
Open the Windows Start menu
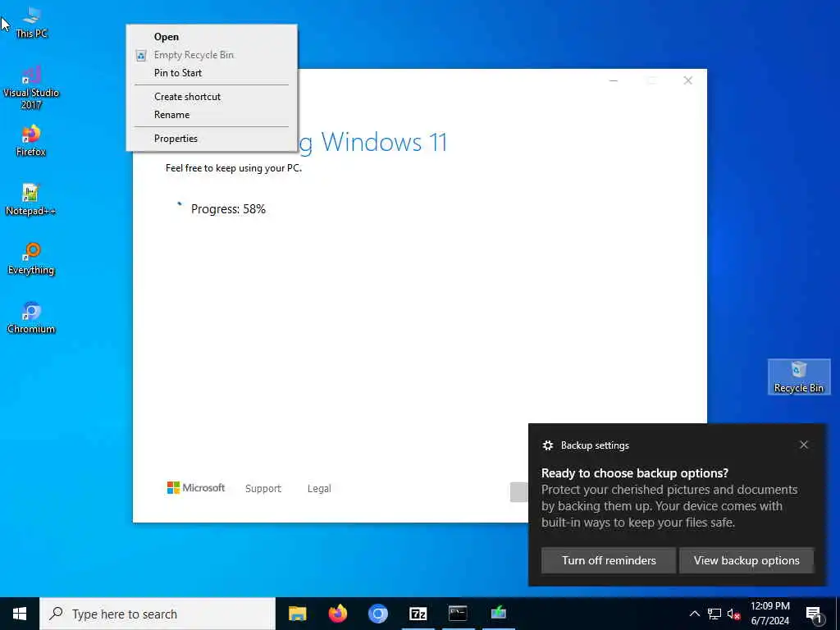20,614
